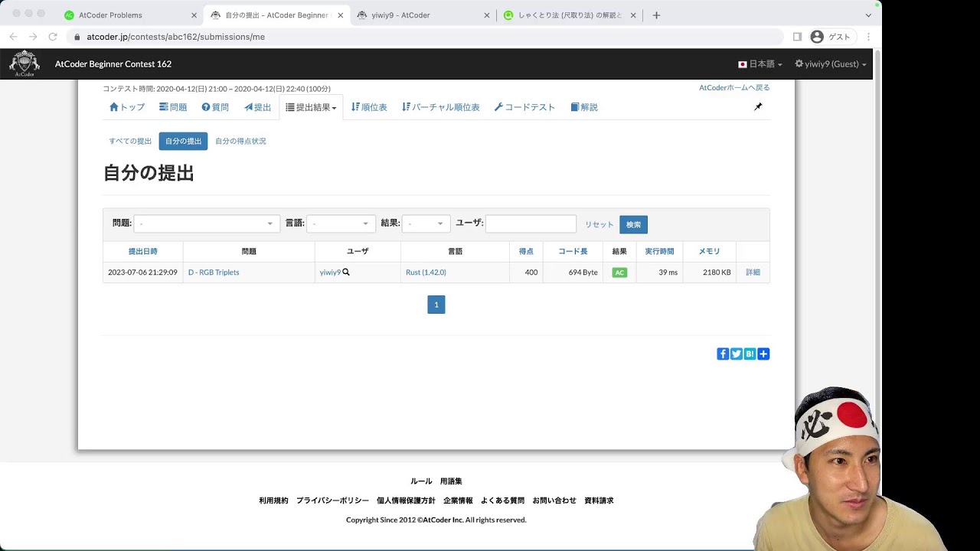This screenshot has height=551, width=980.
Task: Open the 自分の得点状況 tab
Action: click(240, 141)
